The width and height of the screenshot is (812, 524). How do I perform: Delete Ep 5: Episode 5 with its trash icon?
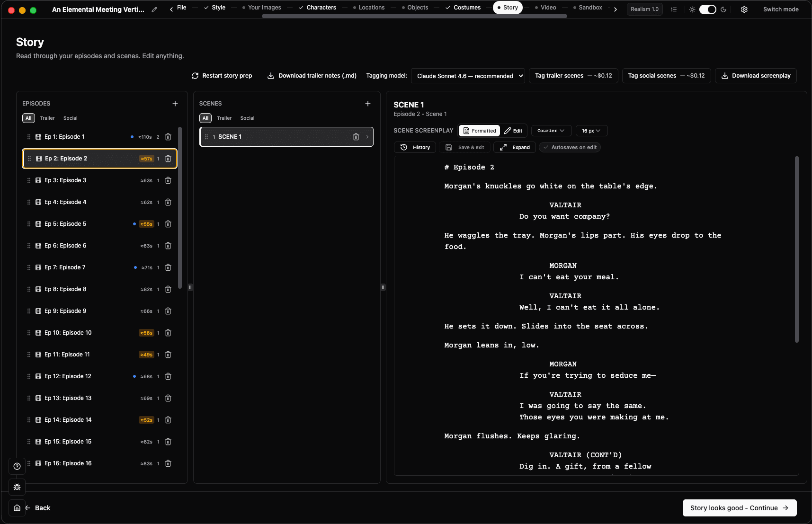point(168,224)
